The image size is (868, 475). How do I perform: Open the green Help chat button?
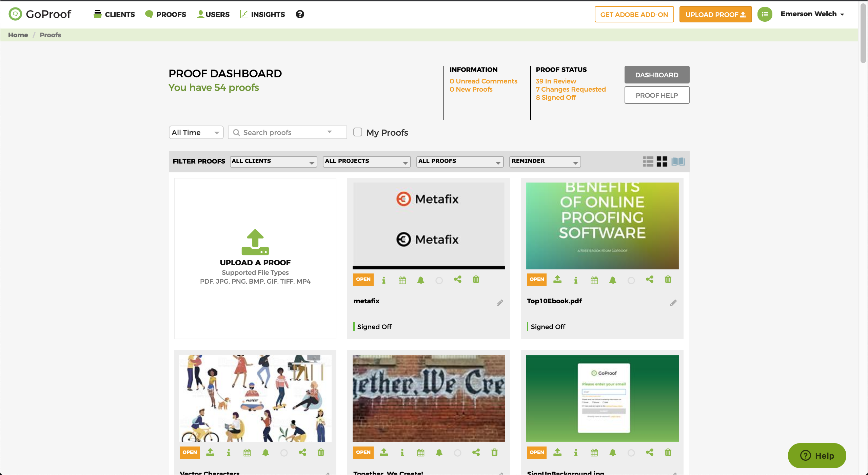tap(817, 455)
